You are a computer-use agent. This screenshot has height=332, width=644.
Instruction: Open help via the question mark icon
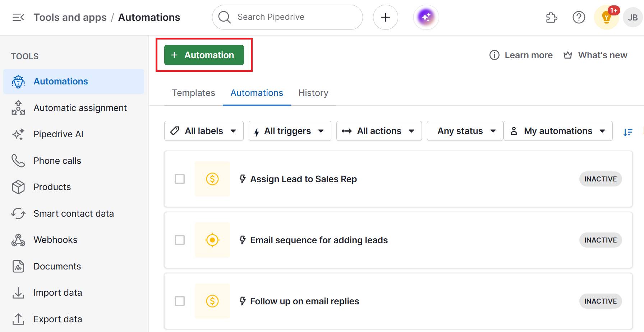pyautogui.click(x=578, y=17)
